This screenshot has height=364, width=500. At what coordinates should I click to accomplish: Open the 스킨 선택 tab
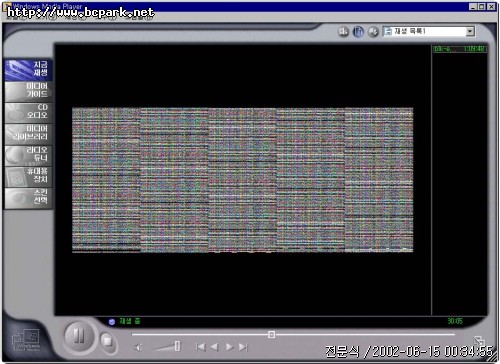pyautogui.click(x=29, y=198)
